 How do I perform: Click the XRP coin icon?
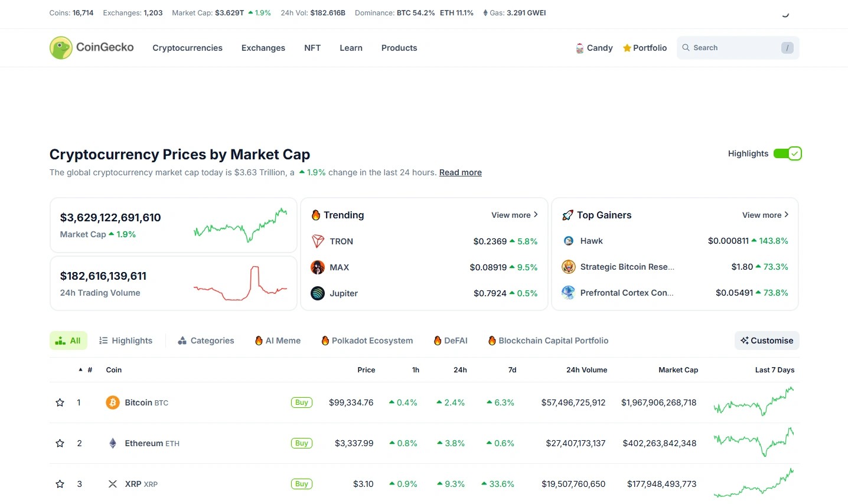(x=112, y=484)
